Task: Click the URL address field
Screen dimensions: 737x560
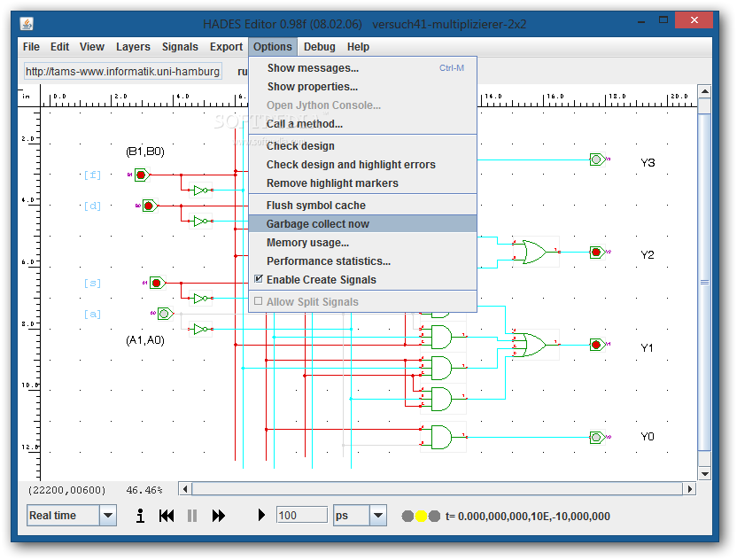Action: click(122, 72)
